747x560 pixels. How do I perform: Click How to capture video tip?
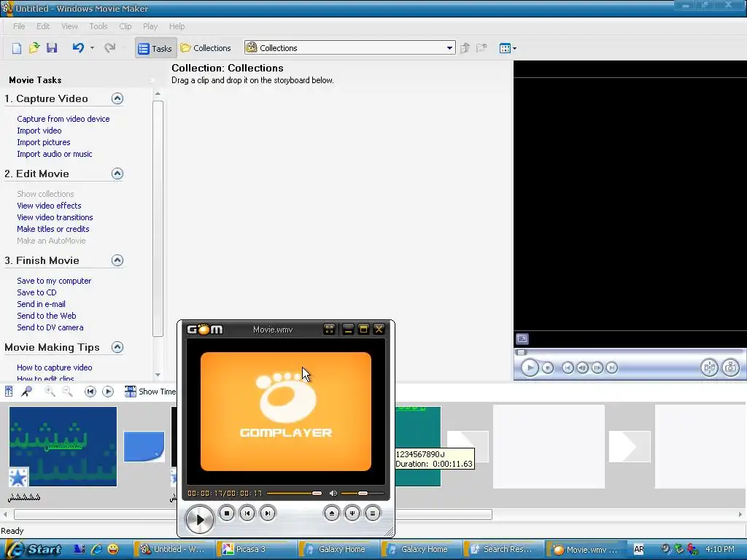54,367
